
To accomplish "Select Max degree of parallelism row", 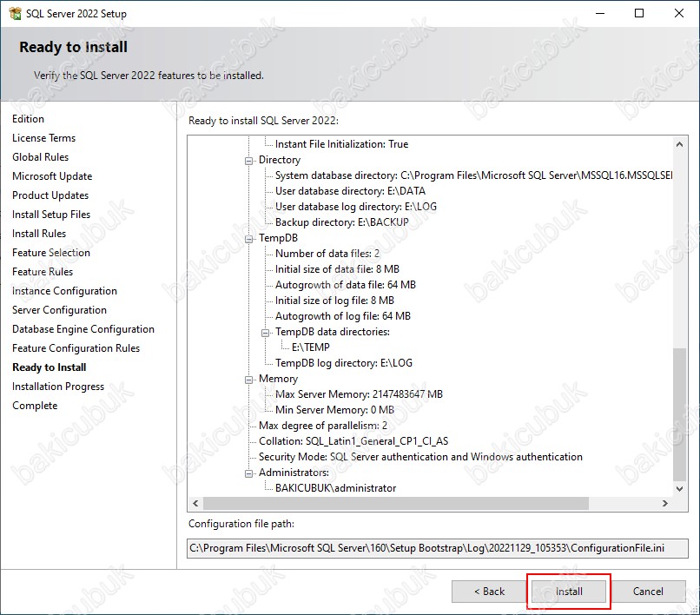I will coord(323,426).
